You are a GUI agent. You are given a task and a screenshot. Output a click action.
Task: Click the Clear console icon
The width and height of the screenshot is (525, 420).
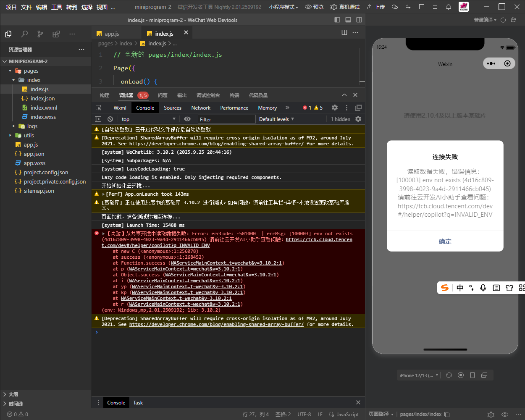point(110,119)
